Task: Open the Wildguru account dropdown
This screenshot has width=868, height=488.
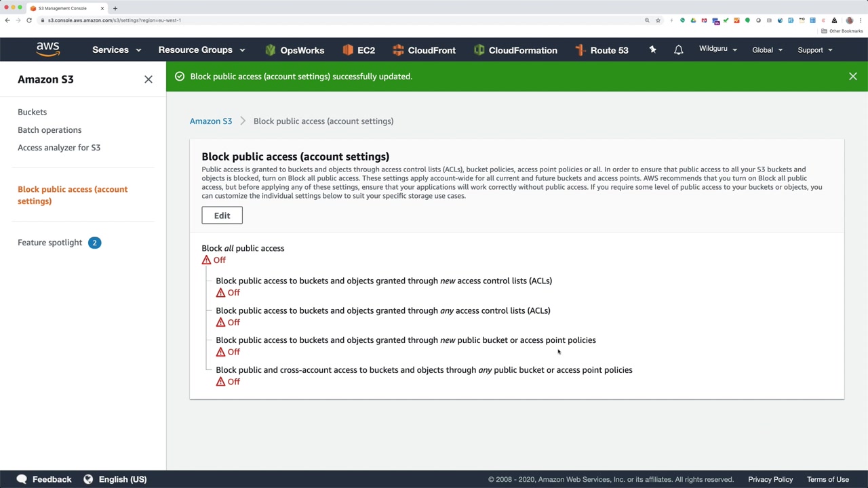Action: (718, 49)
